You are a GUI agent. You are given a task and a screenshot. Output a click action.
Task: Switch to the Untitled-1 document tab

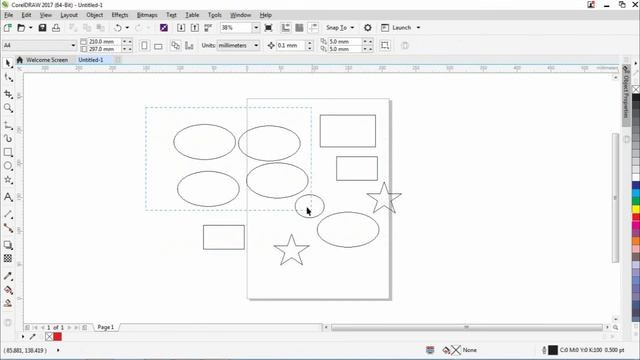(91, 60)
